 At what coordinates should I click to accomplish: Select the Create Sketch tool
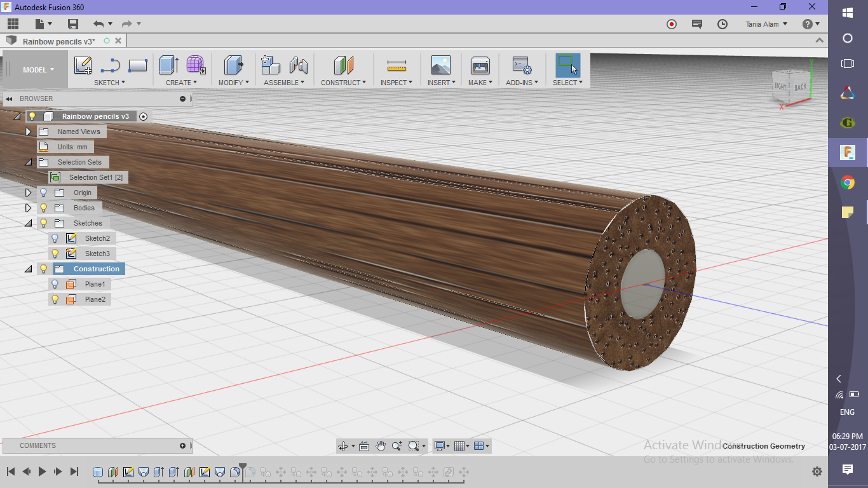[x=83, y=65]
